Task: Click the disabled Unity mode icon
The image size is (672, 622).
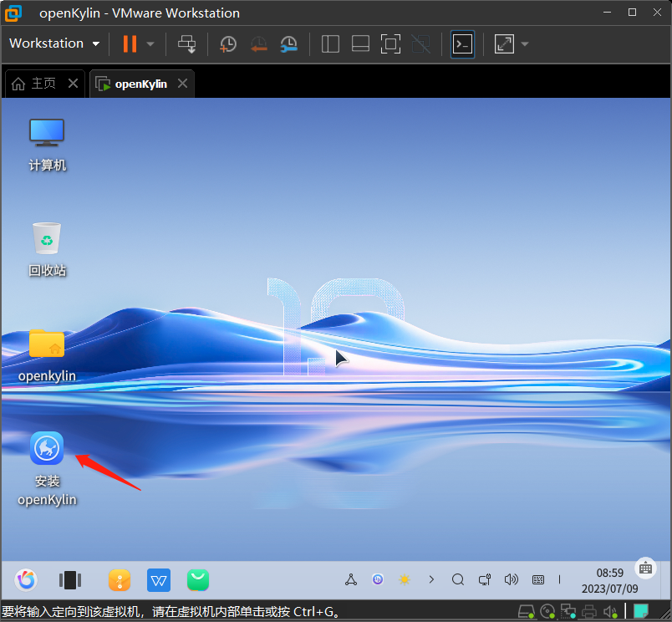Action: (x=421, y=43)
